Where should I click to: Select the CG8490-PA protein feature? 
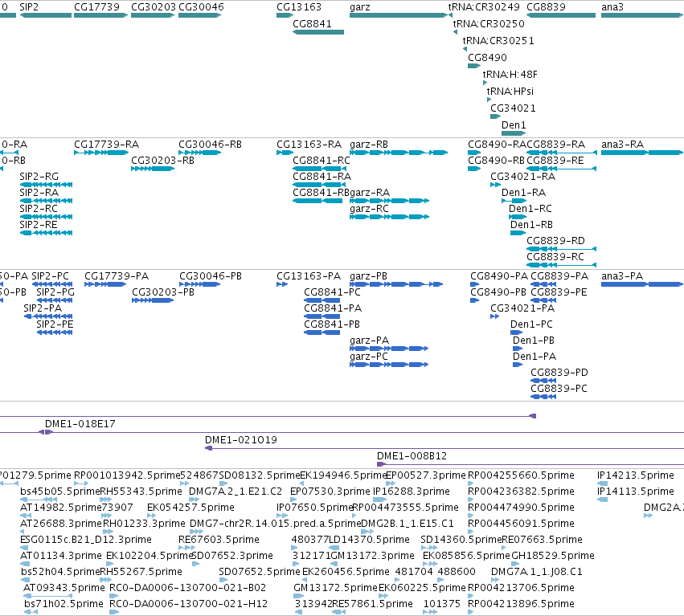[x=474, y=284]
